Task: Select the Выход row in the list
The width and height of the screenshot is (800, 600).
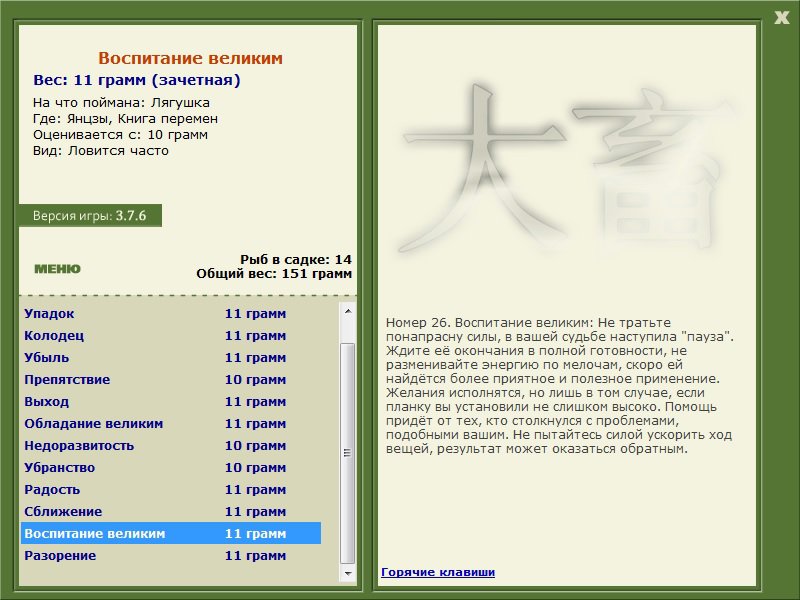Action: tap(170, 401)
